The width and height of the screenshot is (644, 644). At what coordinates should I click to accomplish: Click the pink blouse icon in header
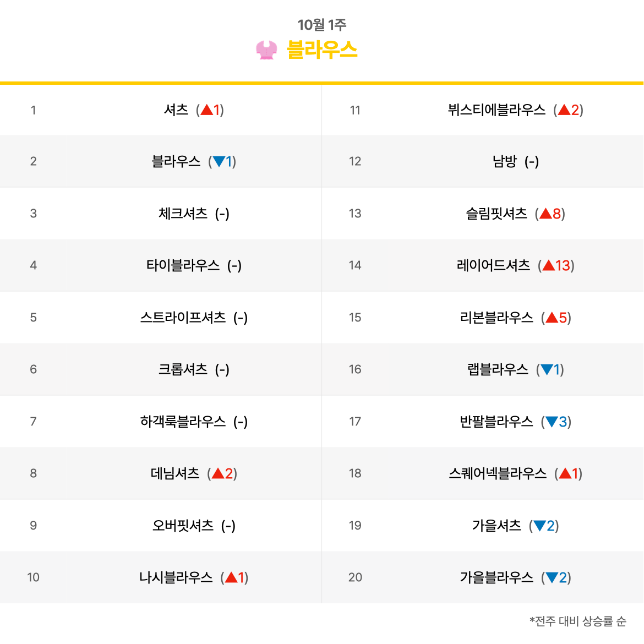point(266,50)
